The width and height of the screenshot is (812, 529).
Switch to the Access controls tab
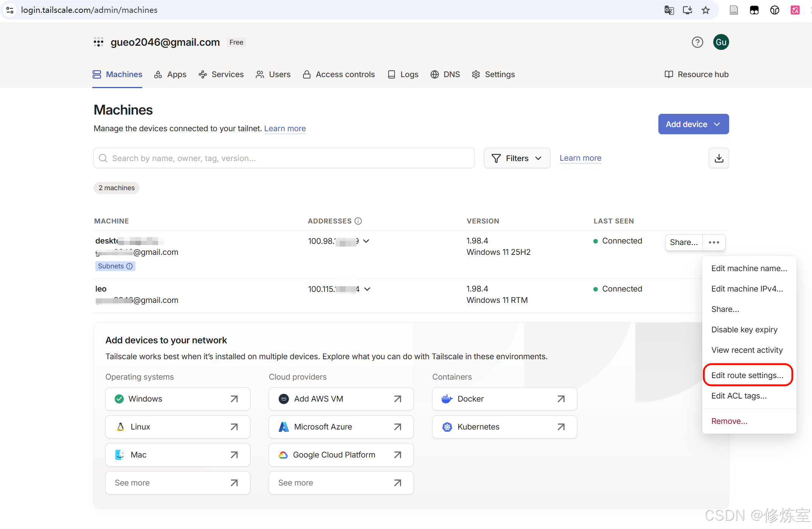(x=339, y=74)
